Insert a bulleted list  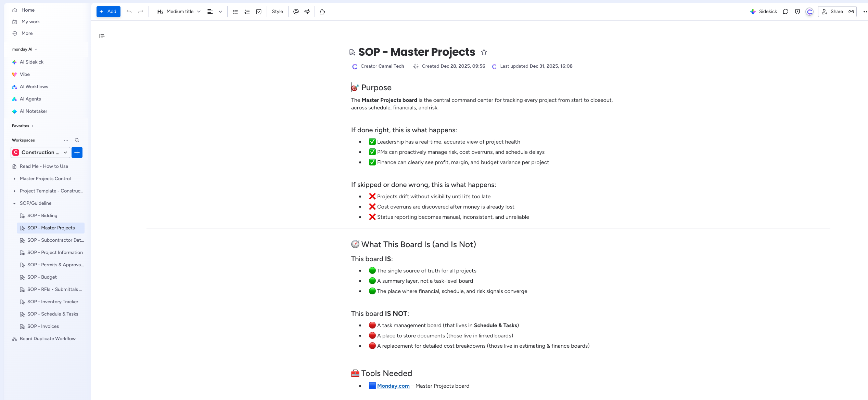pyautogui.click(x=235, y=12)
